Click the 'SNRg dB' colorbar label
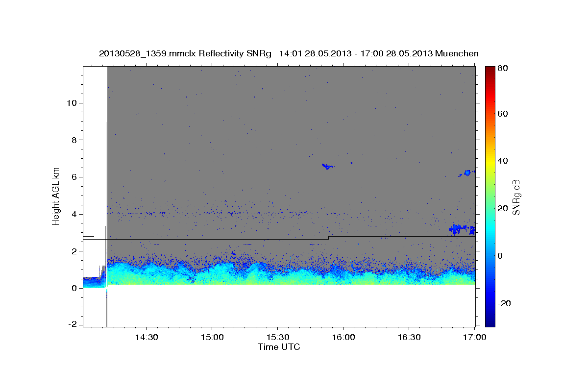The image size is (588, 392). click(x=515, y=197)
